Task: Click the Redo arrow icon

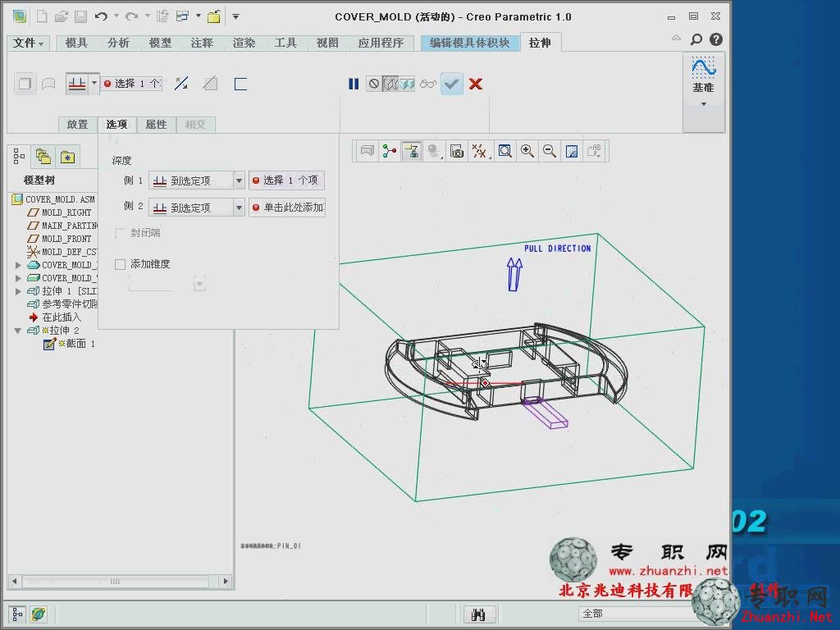Action: click(131, 16)
